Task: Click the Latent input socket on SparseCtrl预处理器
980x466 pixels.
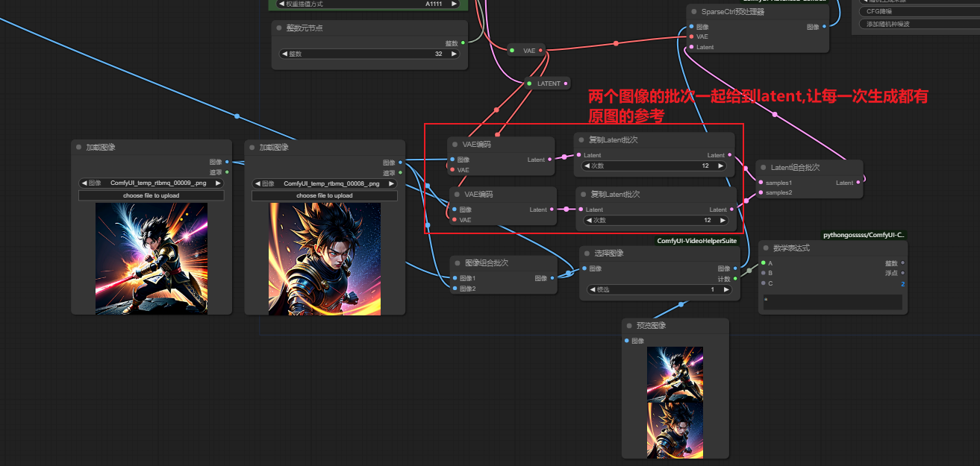Action: pos(692,47)
